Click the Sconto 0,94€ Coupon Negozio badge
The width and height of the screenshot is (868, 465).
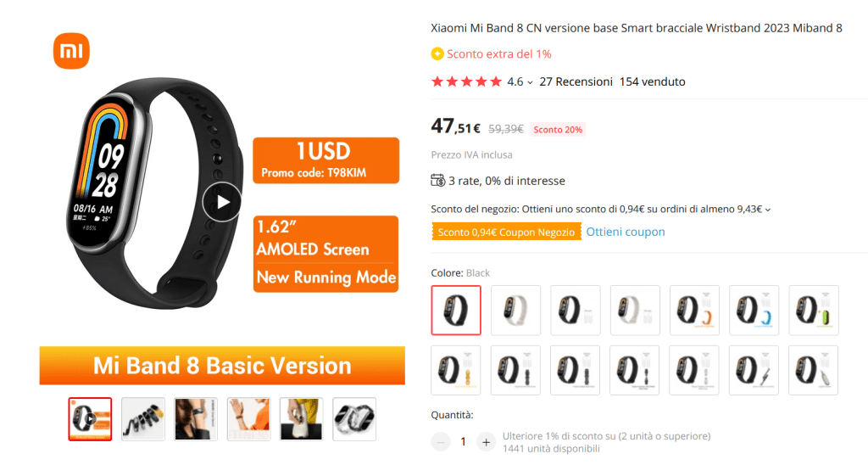pos(507,232)
